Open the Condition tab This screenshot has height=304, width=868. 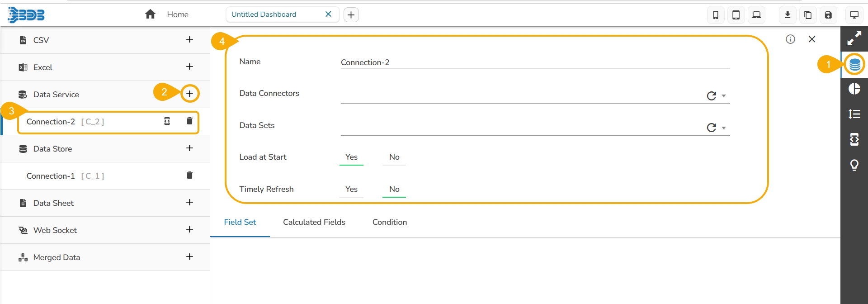point(390,222)
